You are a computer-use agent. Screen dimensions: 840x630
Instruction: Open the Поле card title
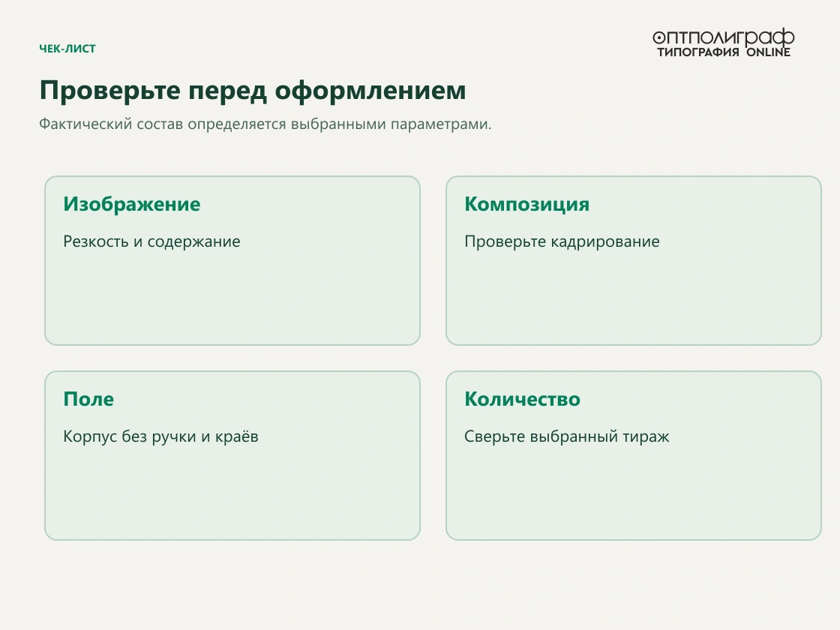pyautogui.click(x=88, y=399)
